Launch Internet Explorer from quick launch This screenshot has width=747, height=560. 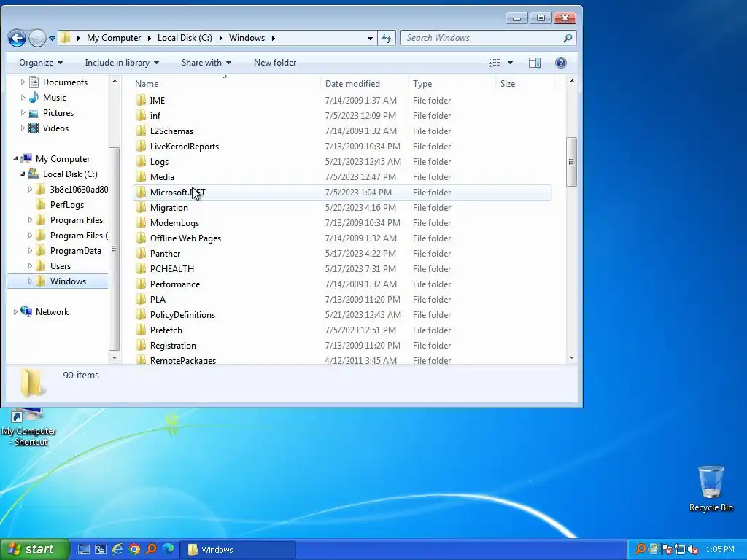[117, 550]
